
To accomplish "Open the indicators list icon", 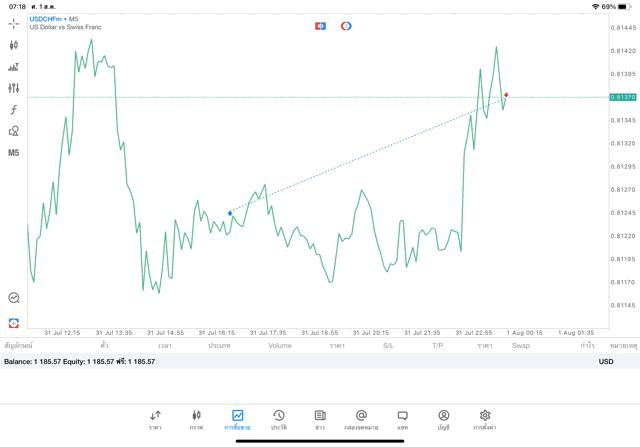I will [x=14, y=67].
